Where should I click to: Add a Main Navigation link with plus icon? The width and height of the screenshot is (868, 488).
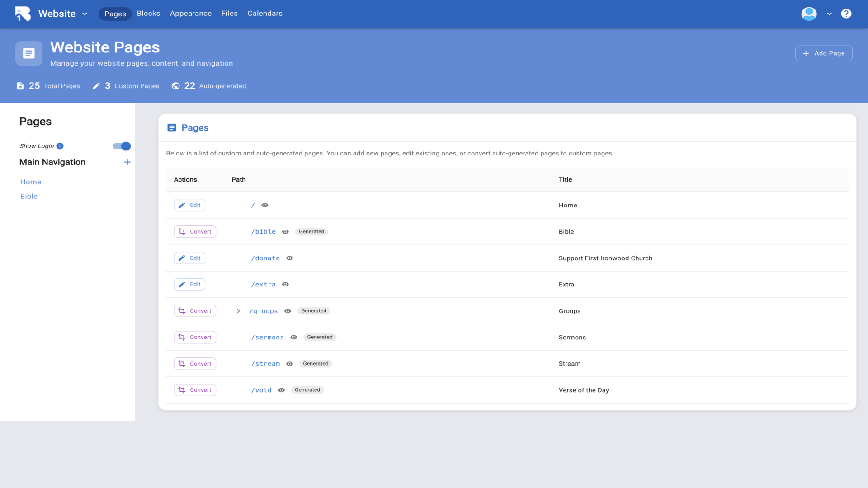click(x=127, y=162)
